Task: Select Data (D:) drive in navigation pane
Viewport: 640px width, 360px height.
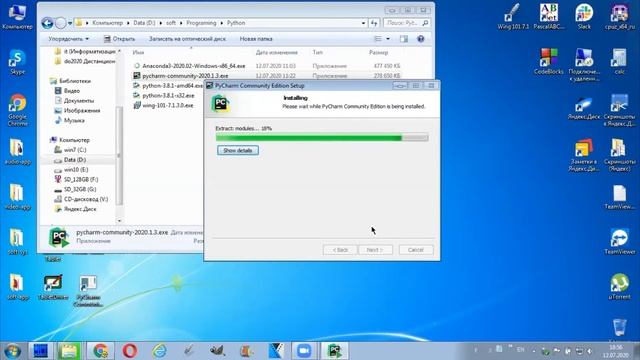Action: (x=75, y=160)
